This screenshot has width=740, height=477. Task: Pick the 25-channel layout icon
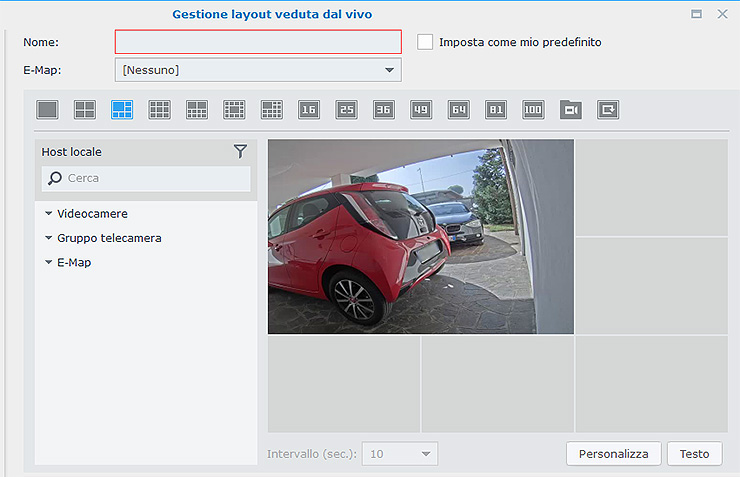point(346,110)
